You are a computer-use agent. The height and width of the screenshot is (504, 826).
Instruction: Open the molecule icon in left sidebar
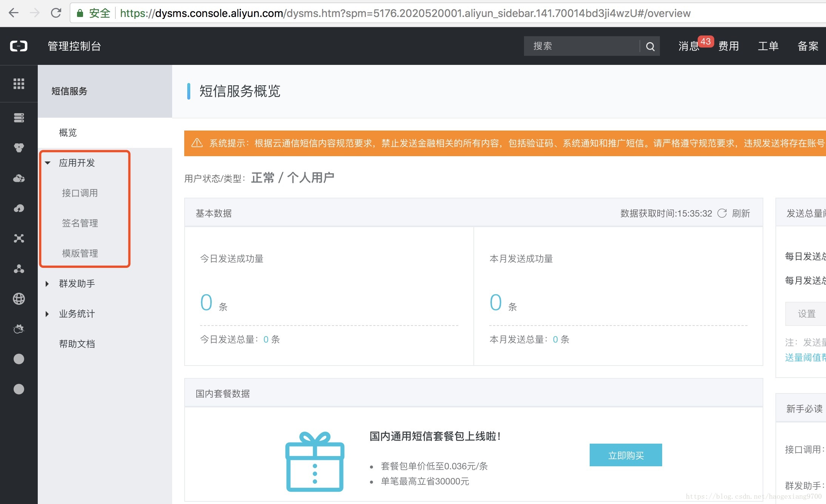click(19, 269)
